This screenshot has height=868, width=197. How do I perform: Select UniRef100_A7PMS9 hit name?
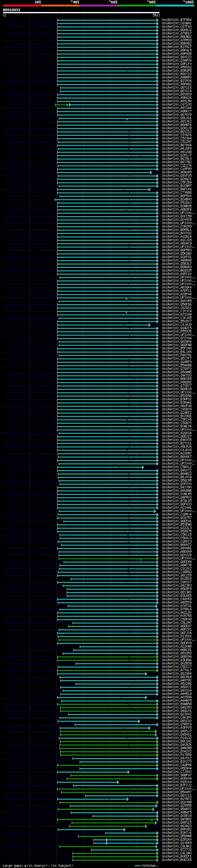click(x=177, y=40)
